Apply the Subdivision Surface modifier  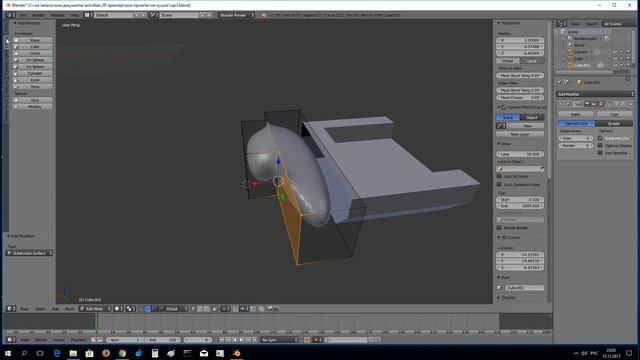click(x=576, y=114)
